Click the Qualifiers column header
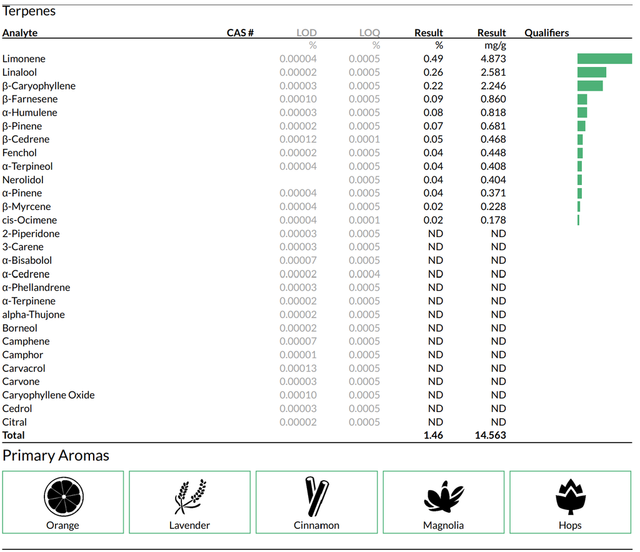The width and height of the screenshot is (640, 552). [547, 33]
